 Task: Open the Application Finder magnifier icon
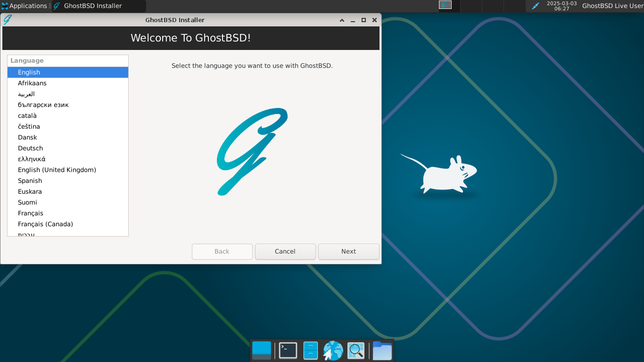pyautogui.click(x=356, y=351)
